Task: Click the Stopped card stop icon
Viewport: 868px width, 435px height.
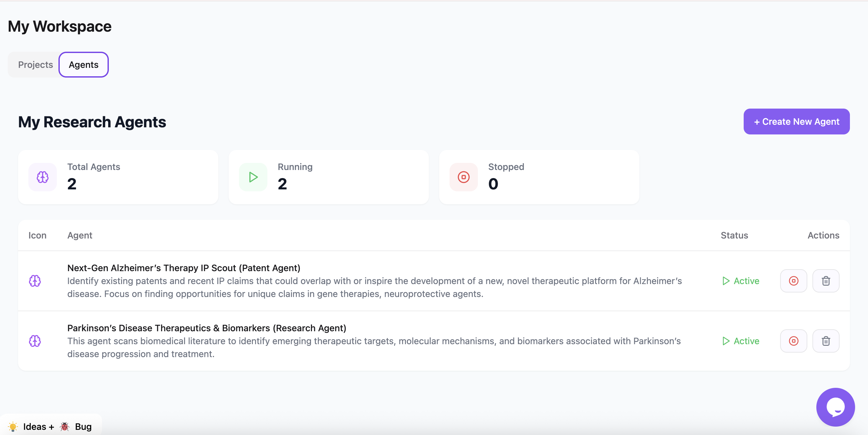Action: (x=463, y=177)
